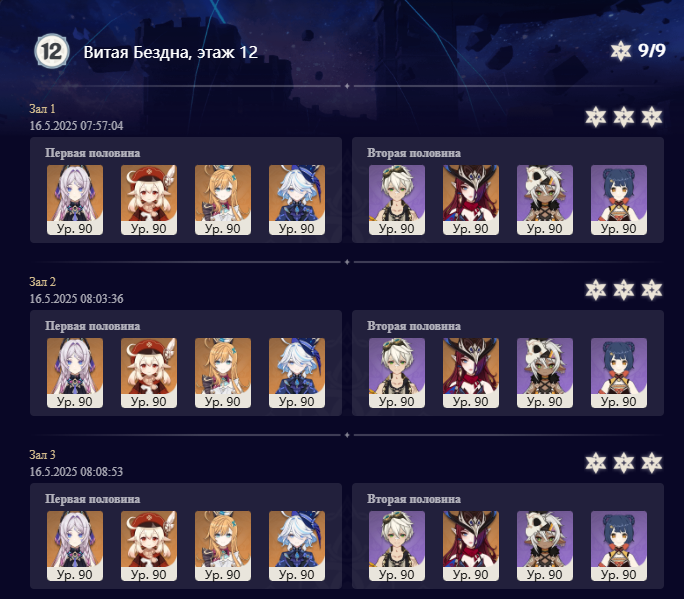This screenshot has height=600, width=684.
Task: Click Первая половина label in Зал 2
Action: coord(92,326)
